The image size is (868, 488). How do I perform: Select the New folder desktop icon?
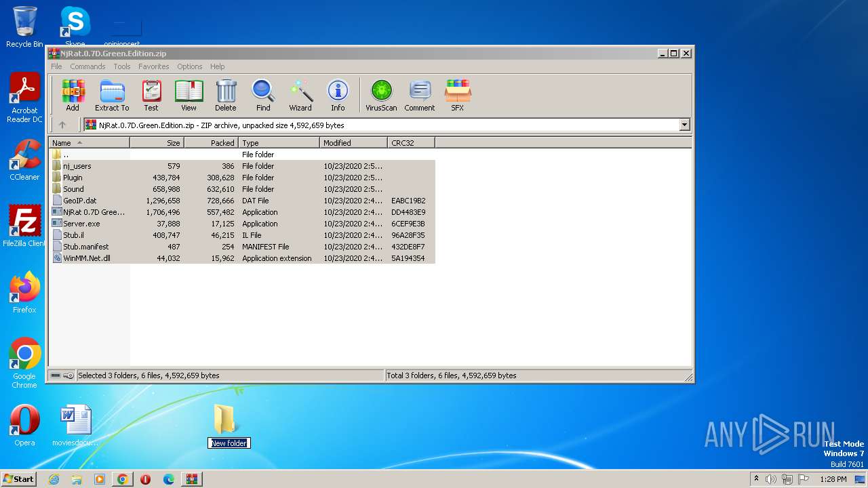[226, 419]
